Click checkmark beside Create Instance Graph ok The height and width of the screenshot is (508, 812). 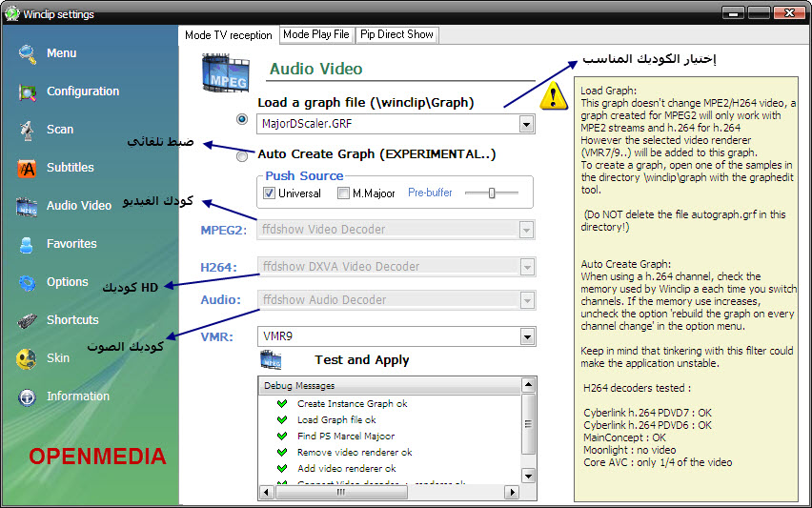(x=282, y=403)
